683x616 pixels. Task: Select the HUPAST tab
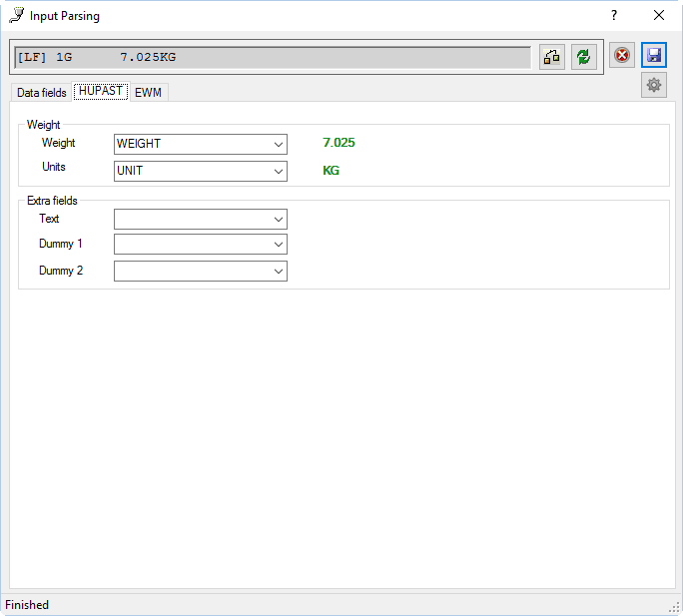click(x=101, y=91)
